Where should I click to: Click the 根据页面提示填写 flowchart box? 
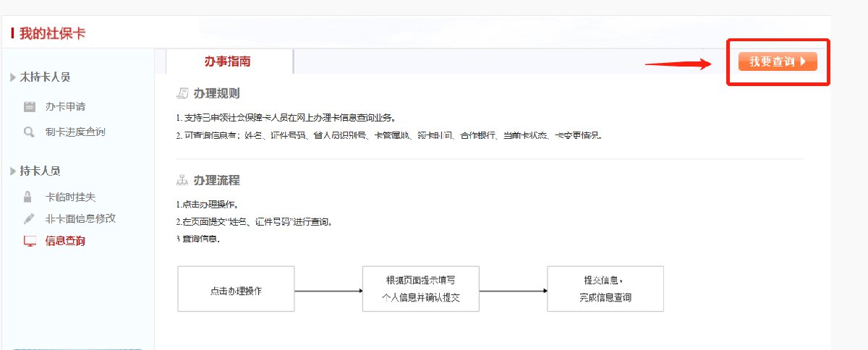pos(421,289)
